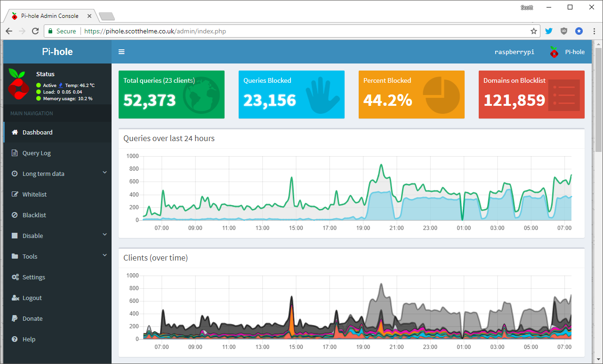Click the Domains on Blocklist card
603x364 pixels.
[x=531, y=94]
